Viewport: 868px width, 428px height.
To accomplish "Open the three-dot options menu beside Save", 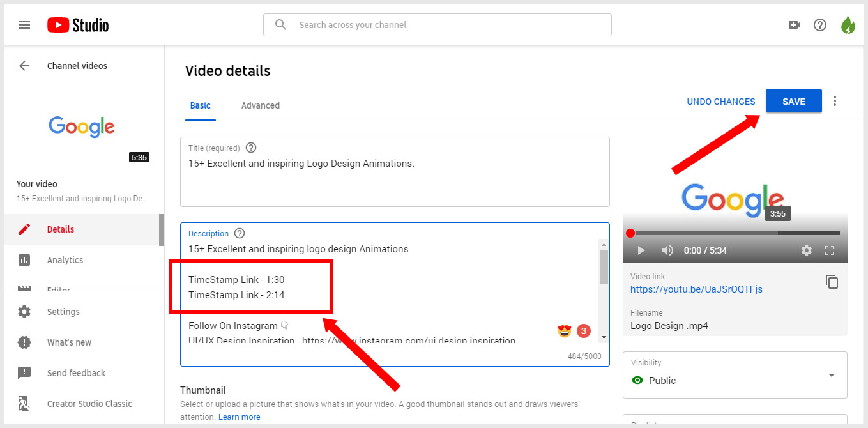I will [x=835, y=101].
